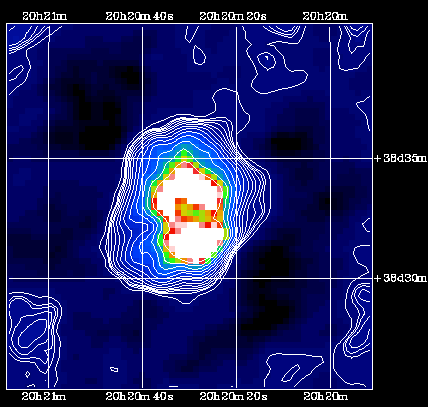Click the grid crossing of 20h20m20s and +38d30m
This screenshot has height=407, width=428.
236,278
